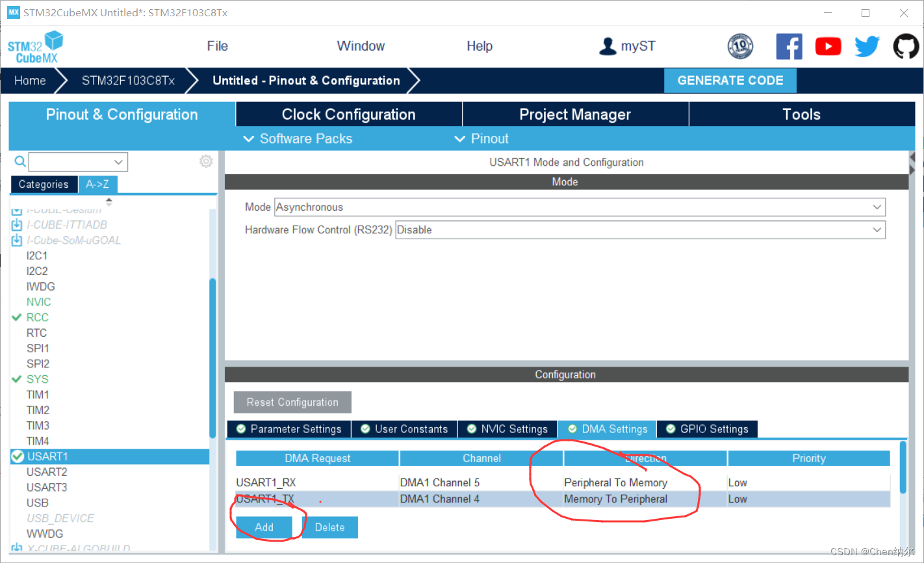The image size is (924, 563).
Task: Select WWDG in the peripheral list
Action: tap(45, 534)
